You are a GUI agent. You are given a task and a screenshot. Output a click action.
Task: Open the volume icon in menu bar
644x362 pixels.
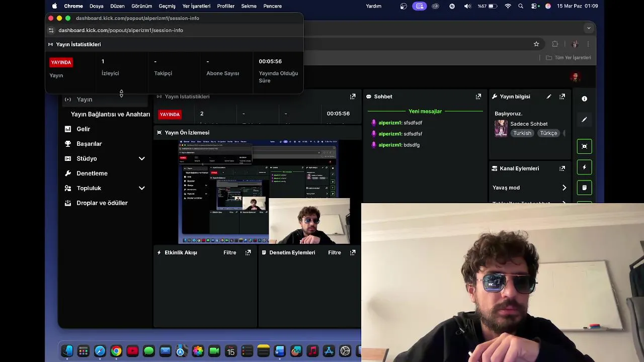pyautogui.click(x=467, y=6)
